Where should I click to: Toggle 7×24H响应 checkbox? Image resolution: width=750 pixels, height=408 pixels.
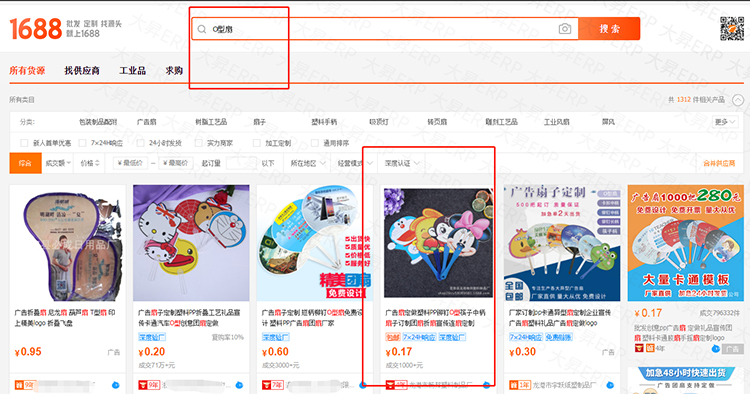82,143
